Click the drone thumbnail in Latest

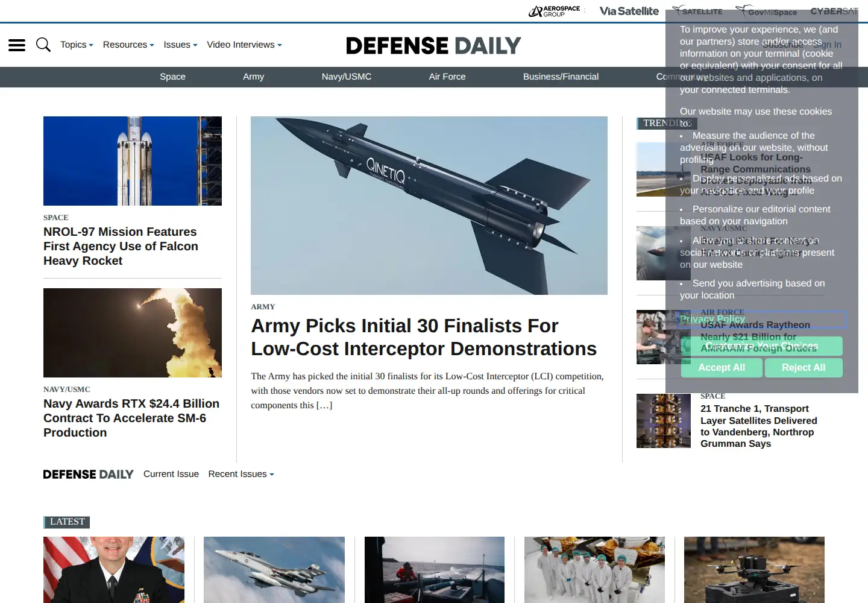pyautogui.click(x=754, y=570)
